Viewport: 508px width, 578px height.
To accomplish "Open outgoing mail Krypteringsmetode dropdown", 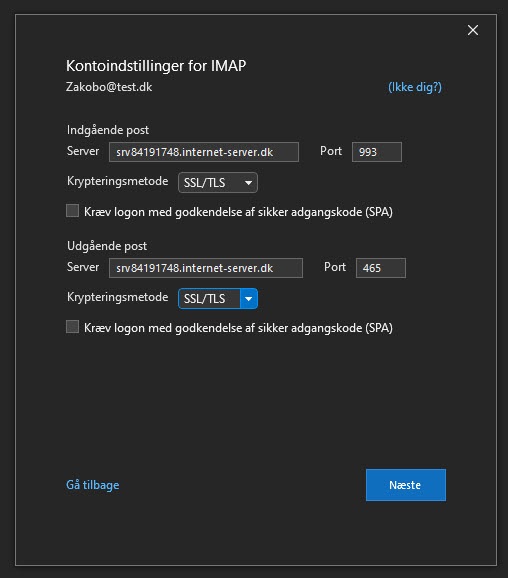I will pyautogui.click(x=218, y=299).
